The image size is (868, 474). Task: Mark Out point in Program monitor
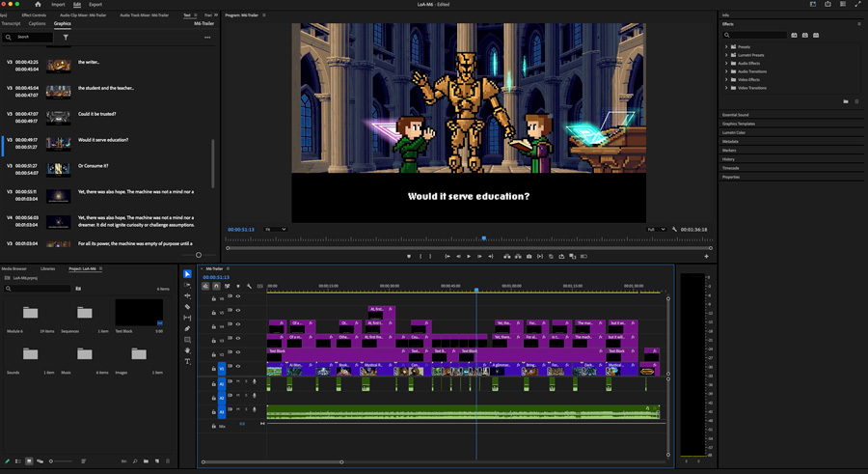coord(431,256)
